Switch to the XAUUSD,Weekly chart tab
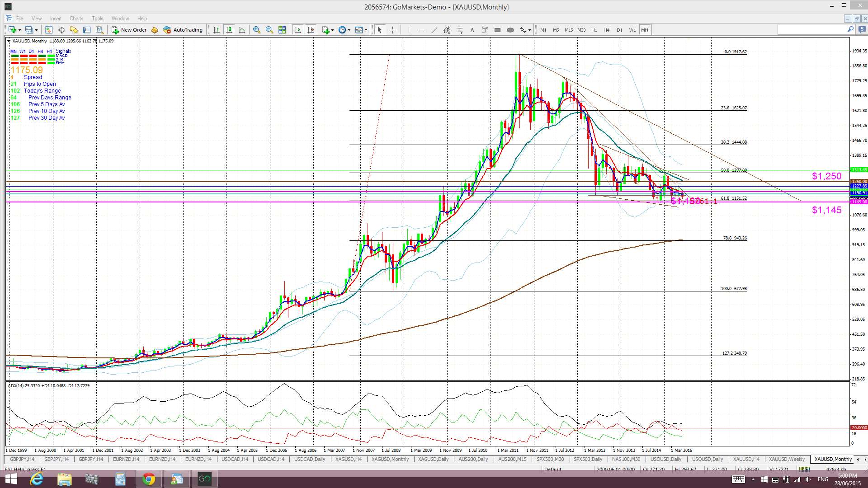The image size is (868, 488). tap(787, 459)
